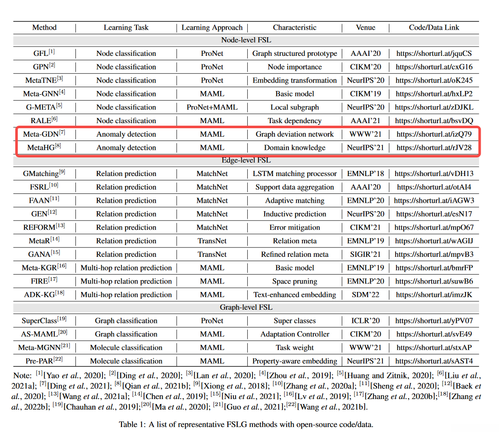Click Meta-MGNN's Molecule classification cell

pyautogui.click(x=126, y=348)
